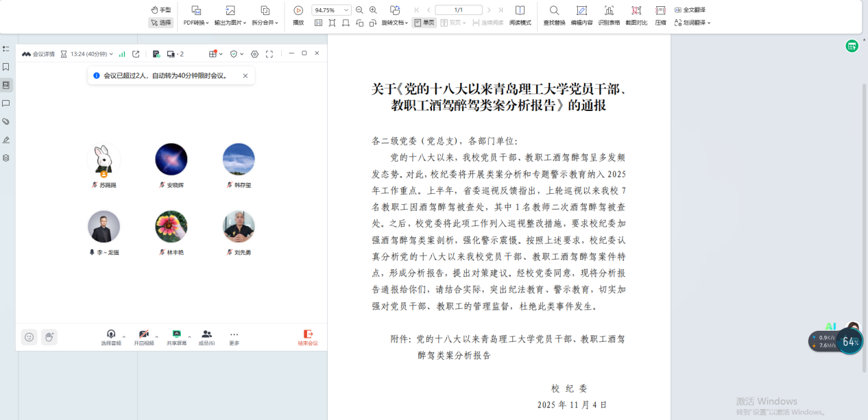868x420 pixels.
Task: Switch to 手型 hand mode
Action: (x=160, y=10)
